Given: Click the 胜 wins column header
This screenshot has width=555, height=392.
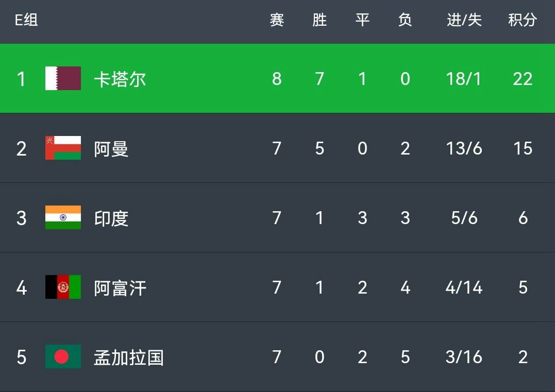Looking at the screenshot, I should (x=319, y=20).
